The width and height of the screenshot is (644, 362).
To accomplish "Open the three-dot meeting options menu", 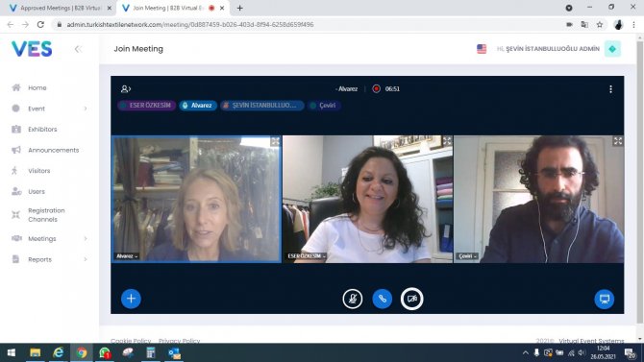I will click(x=610, y=89).
